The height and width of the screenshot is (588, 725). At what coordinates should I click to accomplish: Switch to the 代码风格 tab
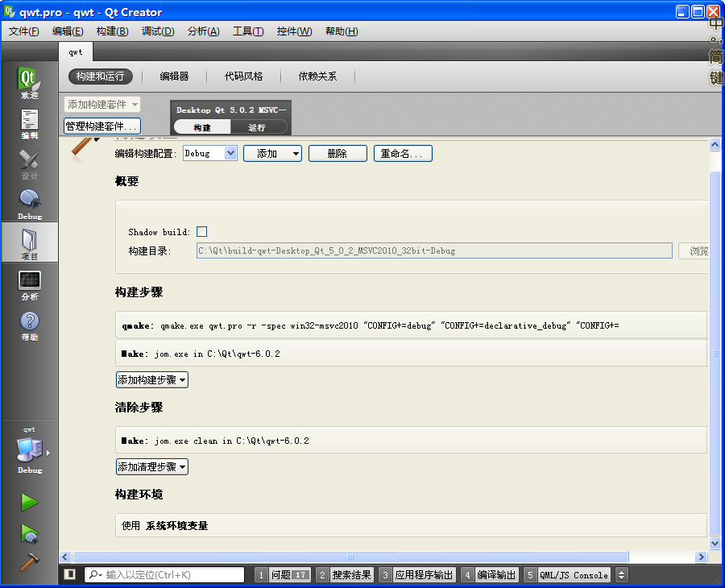(x=243, y=77)
